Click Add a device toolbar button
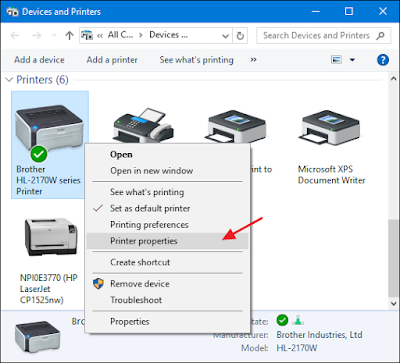This screenshot has height=363, width=400. 39,60
